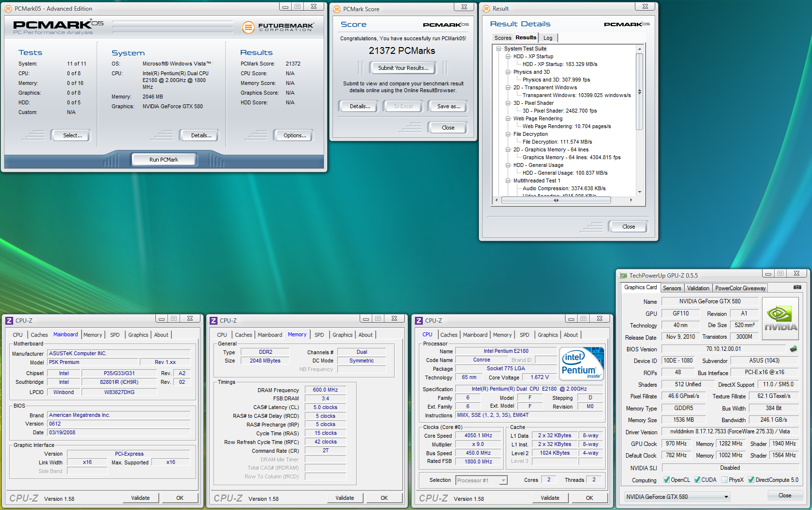The width and height of the screenshot is (812, 510).
Task: Click the title icon of CPU-Z Mainboard window
Action: point(9,320)
